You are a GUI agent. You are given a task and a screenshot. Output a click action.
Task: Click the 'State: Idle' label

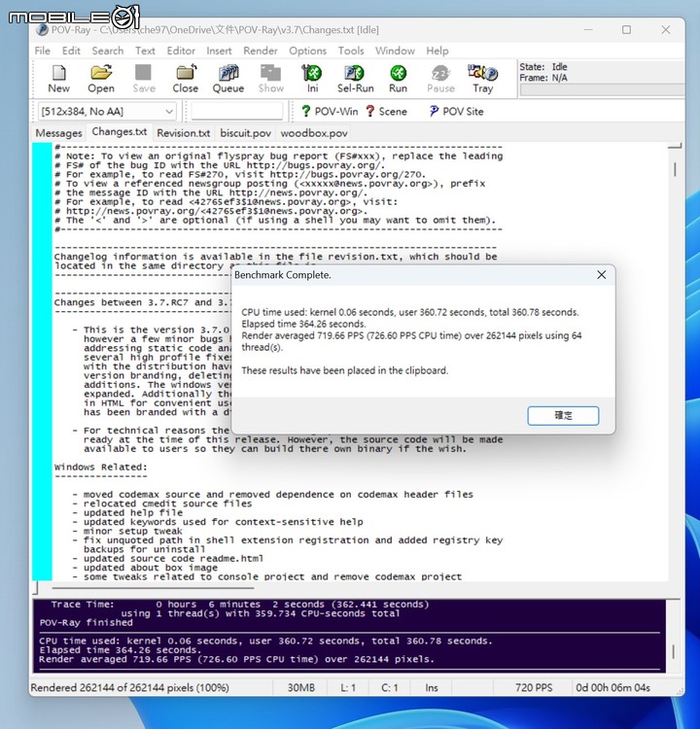[x=543, y=67]
